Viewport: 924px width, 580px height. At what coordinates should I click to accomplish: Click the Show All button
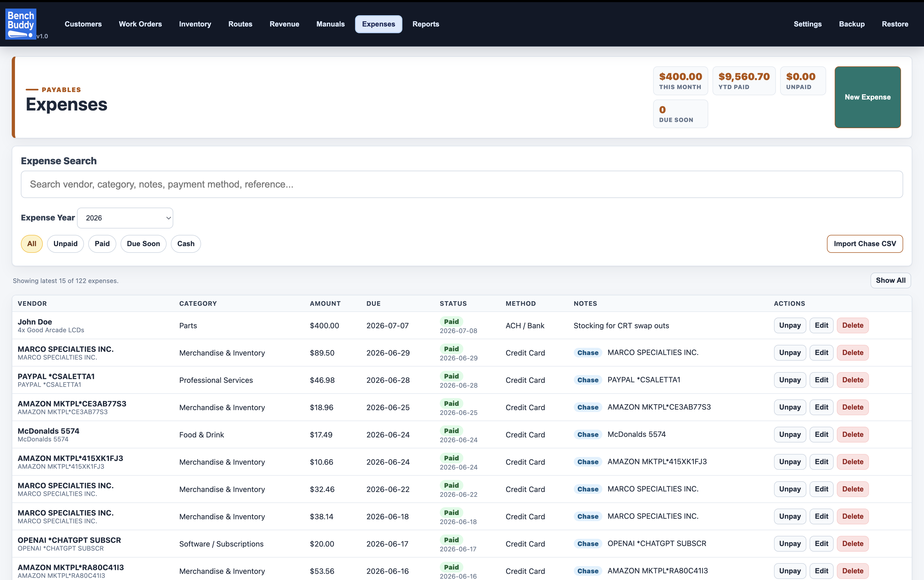891,280
